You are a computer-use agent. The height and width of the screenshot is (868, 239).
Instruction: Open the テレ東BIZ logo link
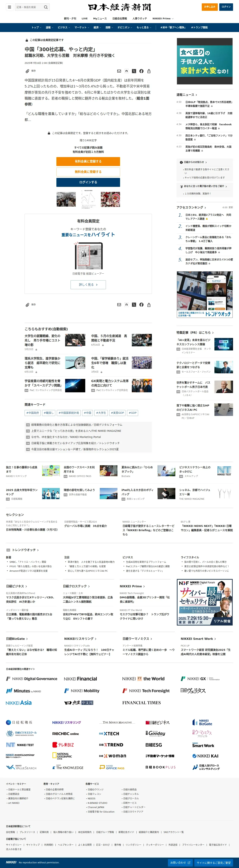[x=63, y=745]
